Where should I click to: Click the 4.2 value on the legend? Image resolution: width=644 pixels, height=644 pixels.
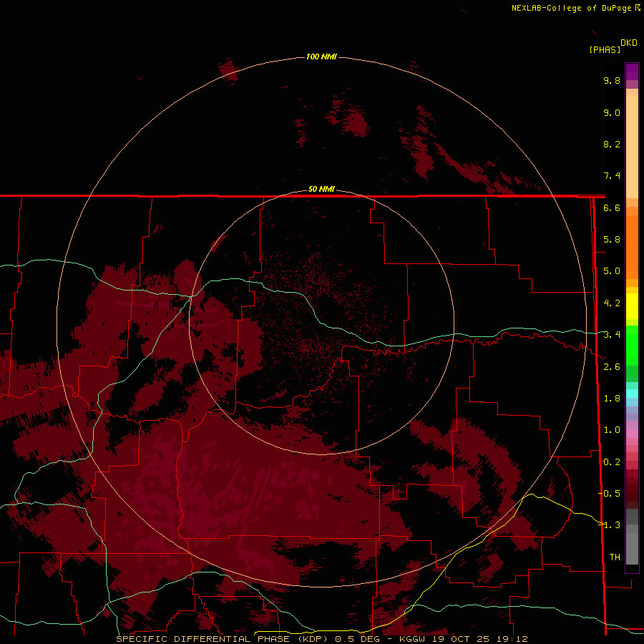tap(612, 303)
